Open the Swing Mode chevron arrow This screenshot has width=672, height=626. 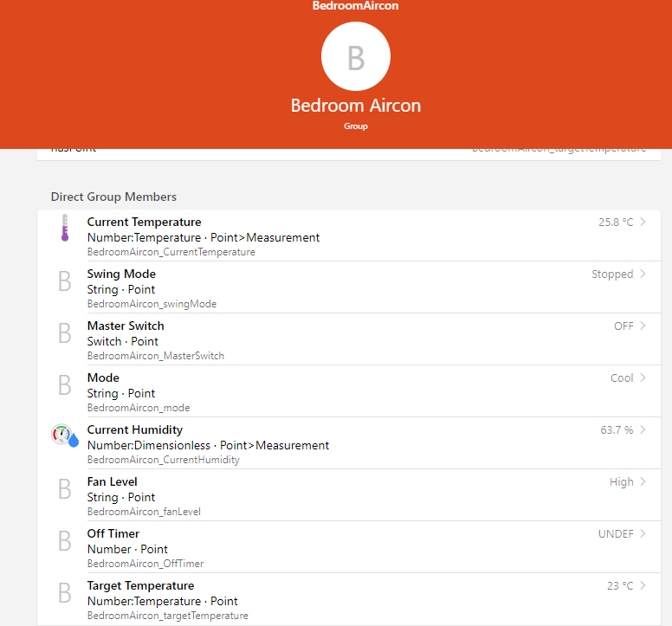[643, 274]
